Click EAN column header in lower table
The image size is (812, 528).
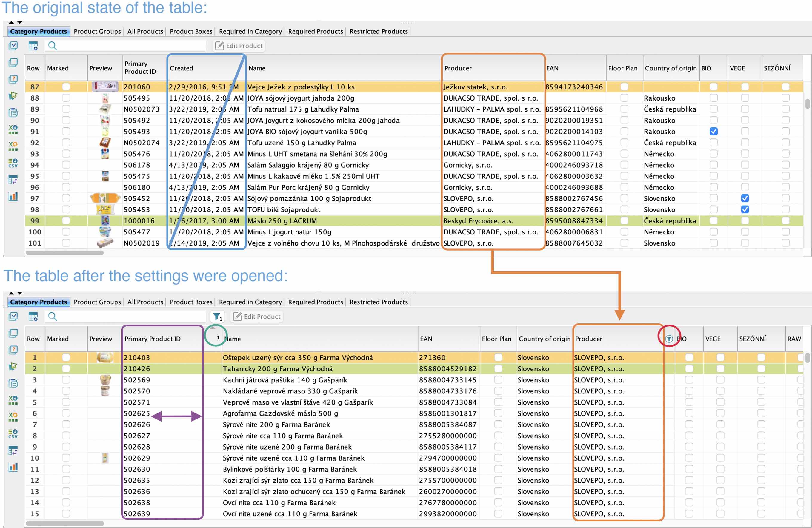pyautogui.click(x=449, y=339)
